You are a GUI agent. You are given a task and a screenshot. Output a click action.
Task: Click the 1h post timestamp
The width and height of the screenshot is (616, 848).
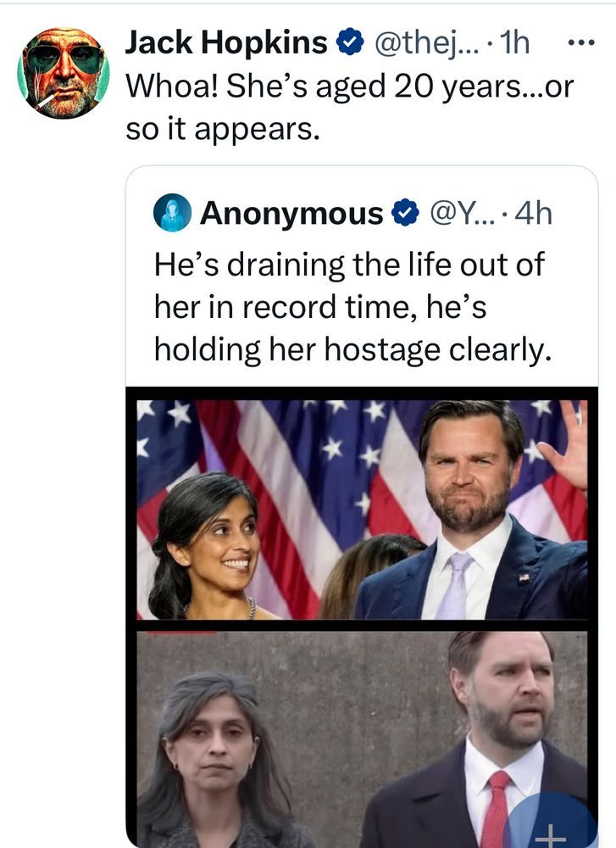(x=513, y=42)
